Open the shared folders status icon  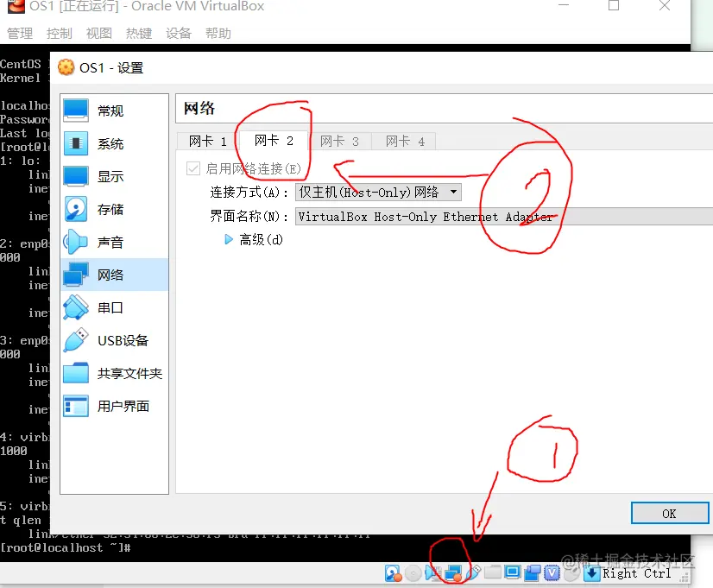[x=493, y=572]
